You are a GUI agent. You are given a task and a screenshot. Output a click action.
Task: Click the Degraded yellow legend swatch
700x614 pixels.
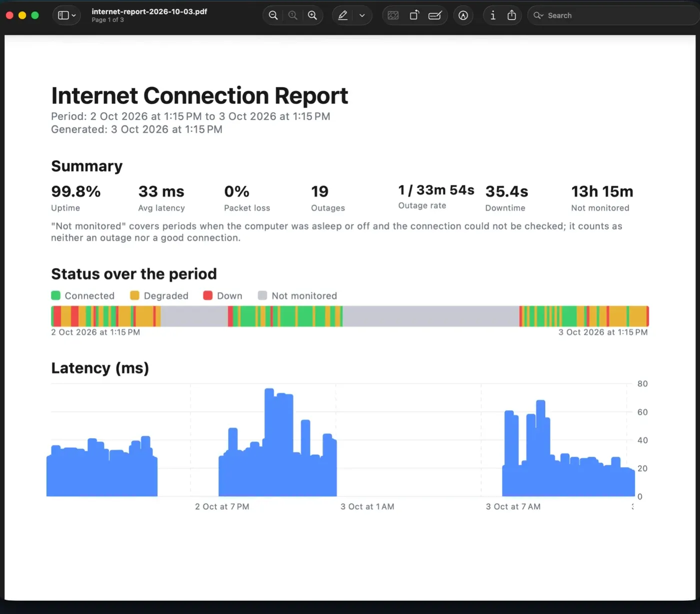134,296
